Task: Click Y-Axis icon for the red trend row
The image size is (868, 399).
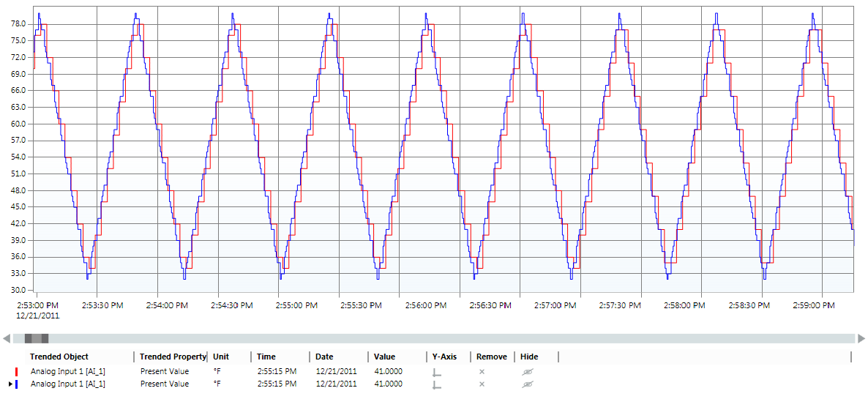Action: coord(437,372)
